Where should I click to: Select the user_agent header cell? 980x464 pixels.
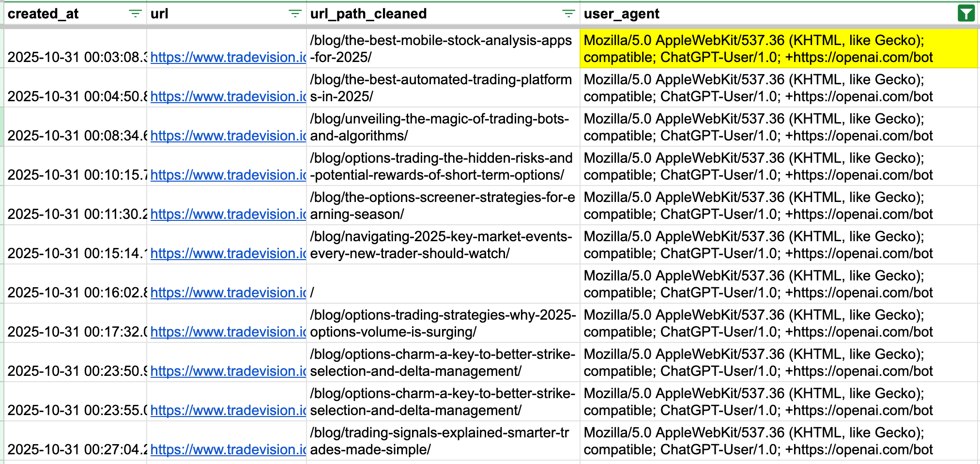coord(779,14)
